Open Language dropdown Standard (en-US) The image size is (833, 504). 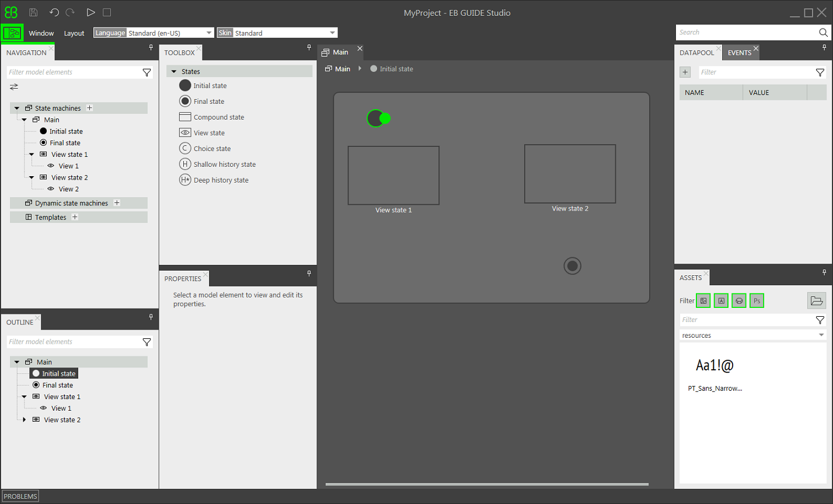(x=154, y=33)
